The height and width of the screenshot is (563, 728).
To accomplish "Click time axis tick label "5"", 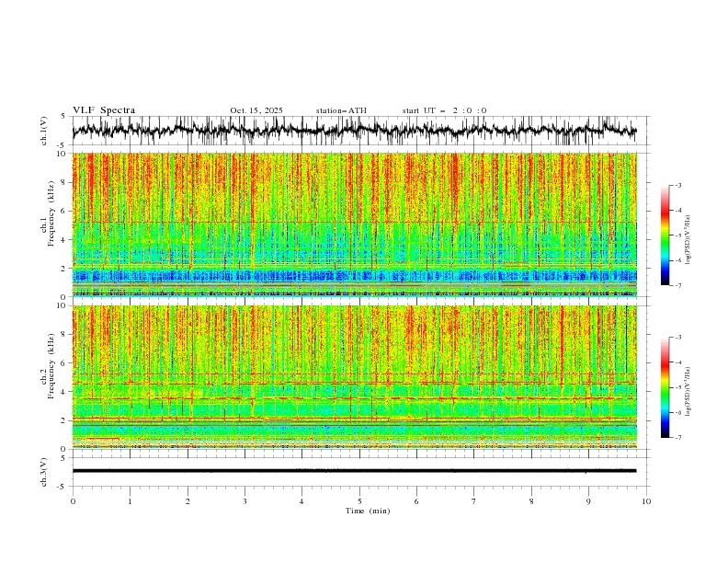I will coord(359,501).
